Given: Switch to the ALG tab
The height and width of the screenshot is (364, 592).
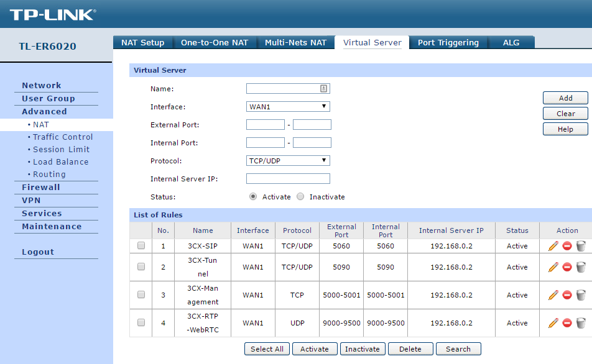Looking at the screenshot, I should pos(511,43).
